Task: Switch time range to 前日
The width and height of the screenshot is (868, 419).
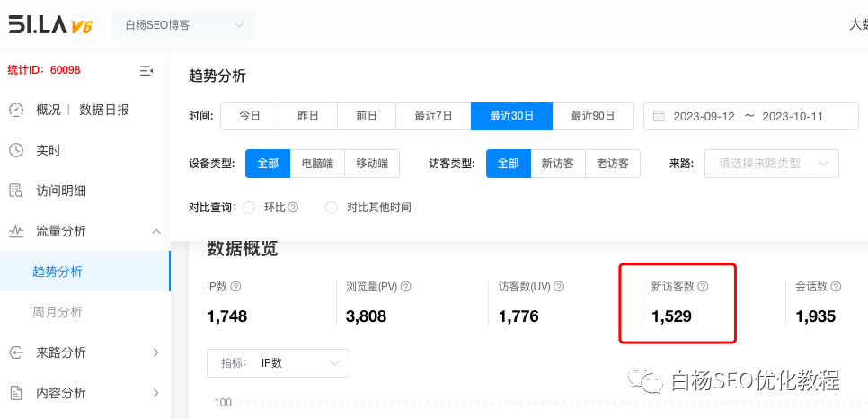Action: pos(367,116)
